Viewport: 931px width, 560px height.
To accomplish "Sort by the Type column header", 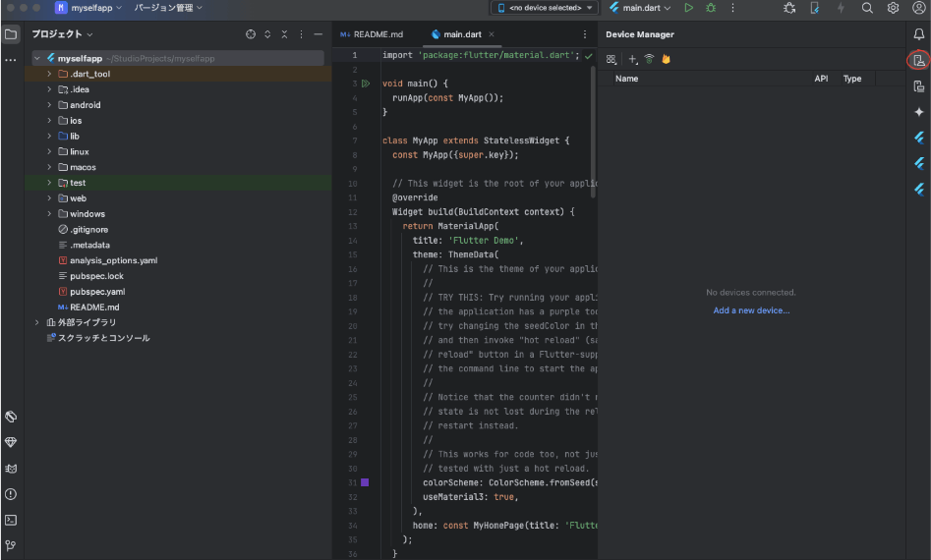I will tap(852, 79).
